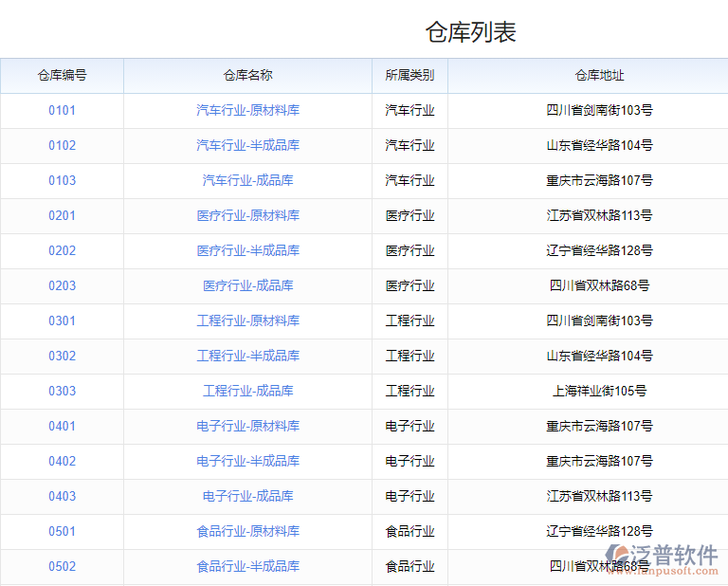Open the 医疗行业-原材料库 warehouse link
This screenshot has height=586, width=728.
[248, 215]
